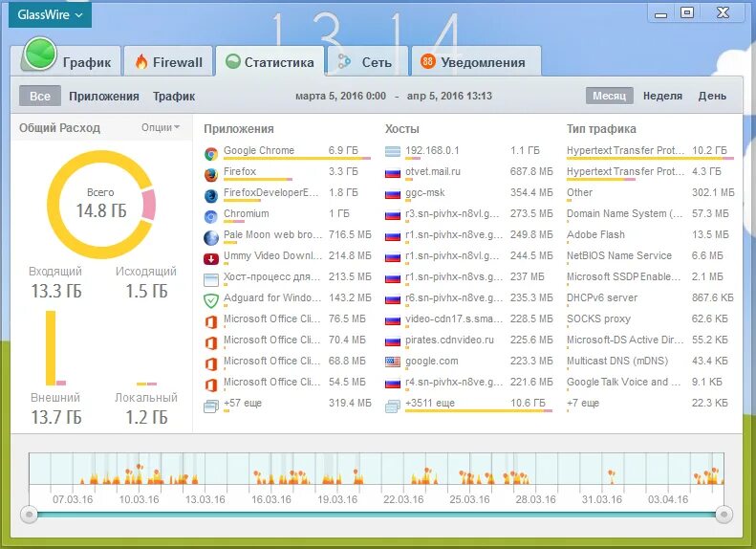The image size is (756, 549).
Task: Click the right timeline range handle
Action: pyautogui.click(x=724, y=515)
